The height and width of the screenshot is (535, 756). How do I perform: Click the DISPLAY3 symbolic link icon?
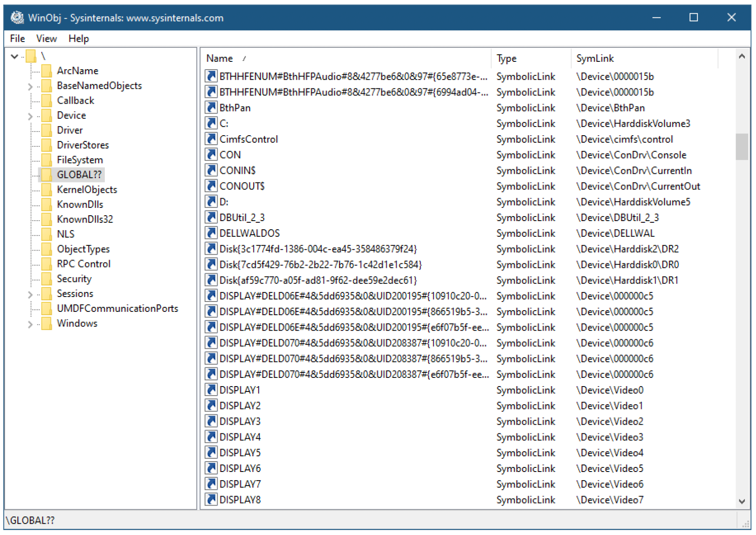(x=211, y=421)
